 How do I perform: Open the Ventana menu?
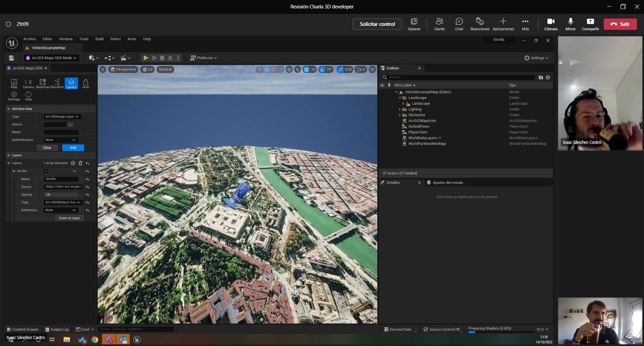65,39
